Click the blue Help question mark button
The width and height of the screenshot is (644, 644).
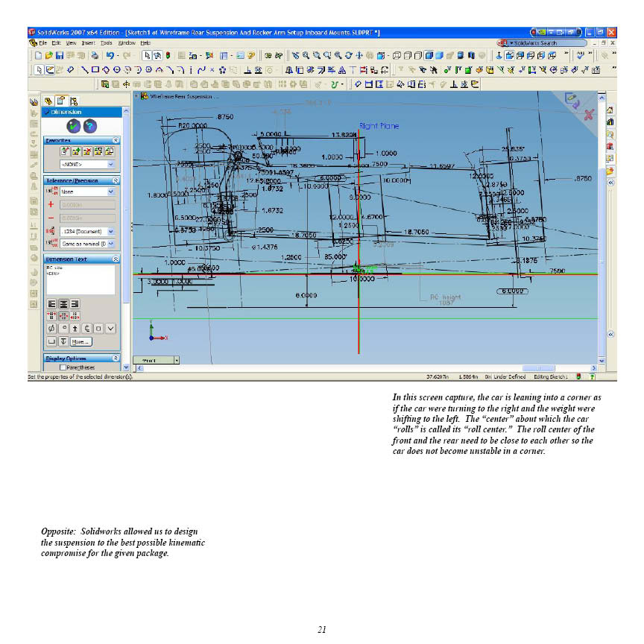coord(91,126)
